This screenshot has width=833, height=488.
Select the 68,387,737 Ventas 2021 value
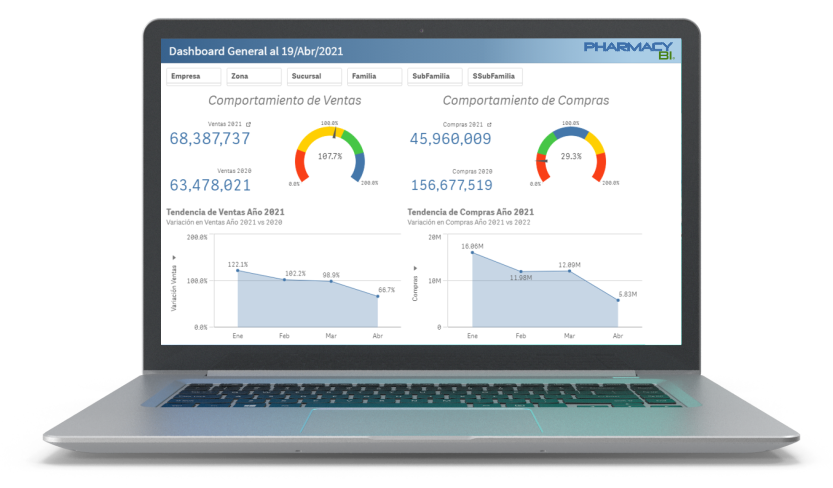209,139
